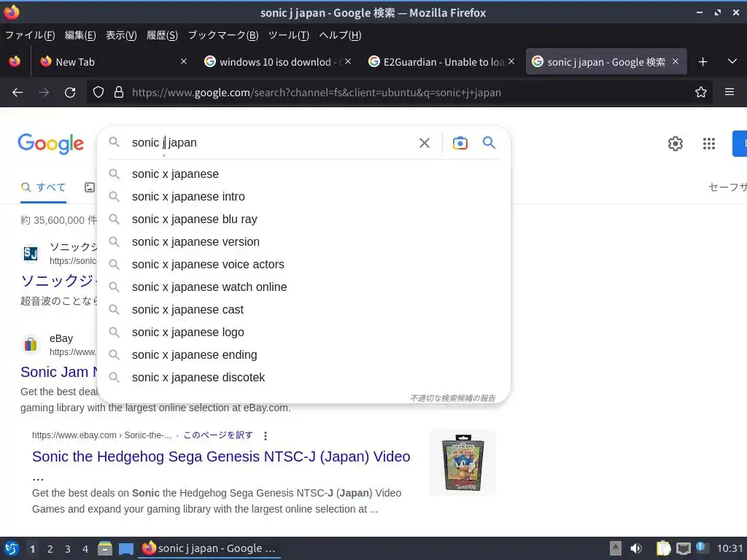Bookmark this page with the star
Screen dimensions: 747x560
pos(700,92)
